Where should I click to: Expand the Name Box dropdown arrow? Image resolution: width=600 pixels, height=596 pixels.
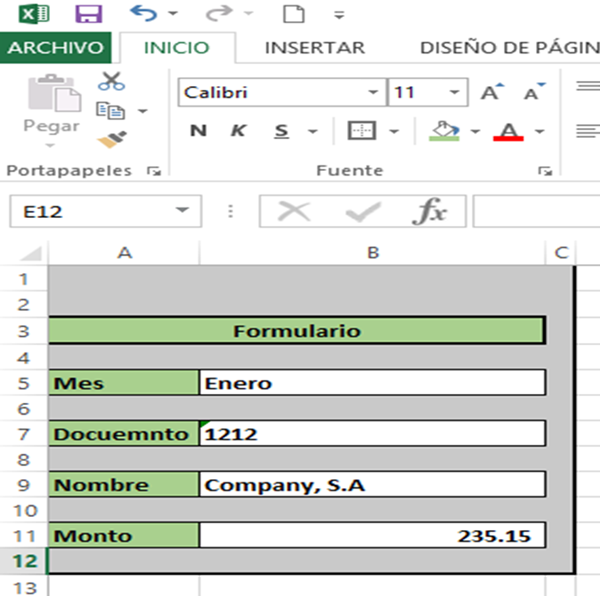(x=181, y=211)
